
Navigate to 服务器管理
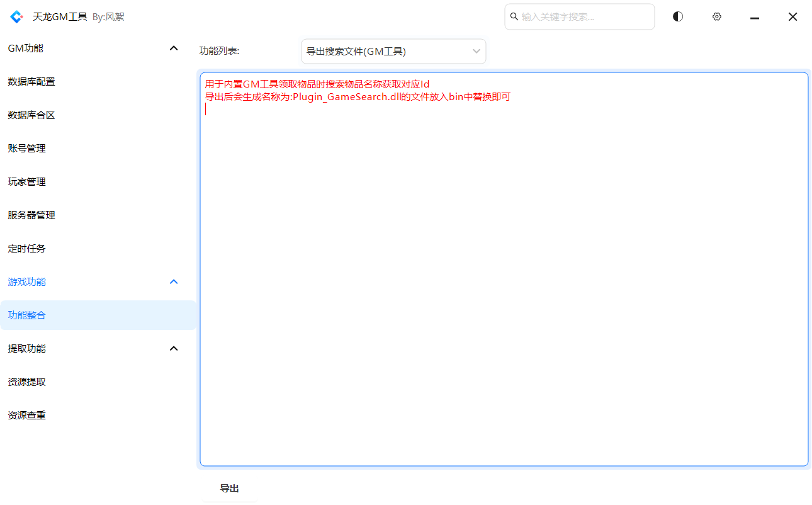(31, 215)
